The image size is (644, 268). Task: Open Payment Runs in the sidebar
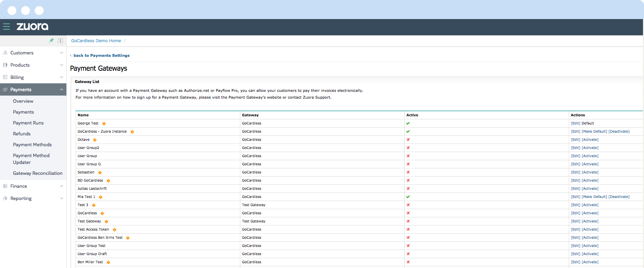[x=28, y=123]
